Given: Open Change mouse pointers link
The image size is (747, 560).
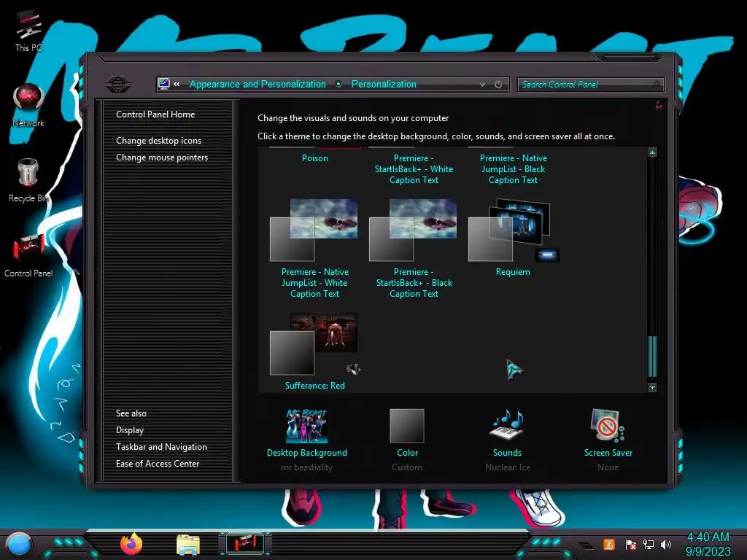Looking at the screenshot, I should pos(162,157).
